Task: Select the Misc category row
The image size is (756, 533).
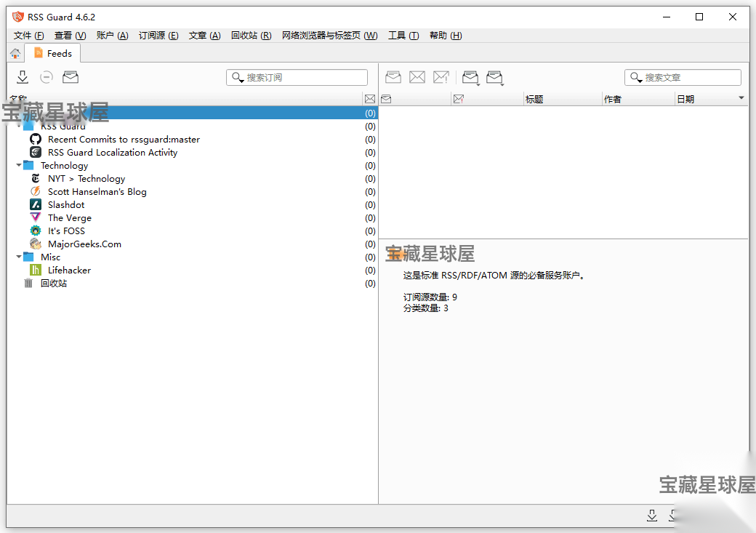Action: (192, 257)
